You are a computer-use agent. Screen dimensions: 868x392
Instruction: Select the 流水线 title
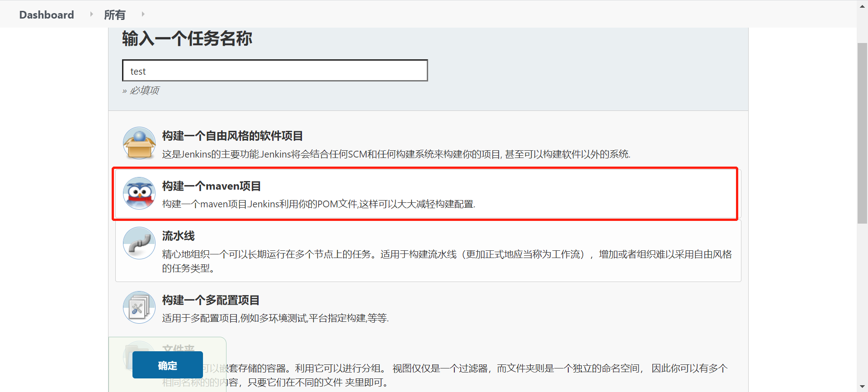tap(179, 236)
